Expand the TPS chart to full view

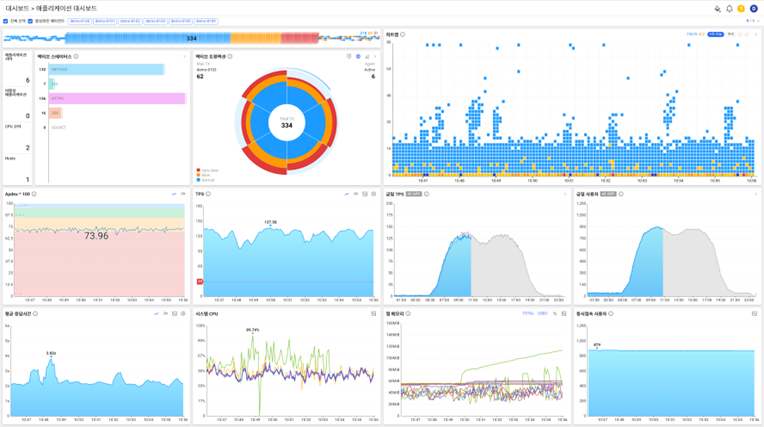[x=364, y=194]
